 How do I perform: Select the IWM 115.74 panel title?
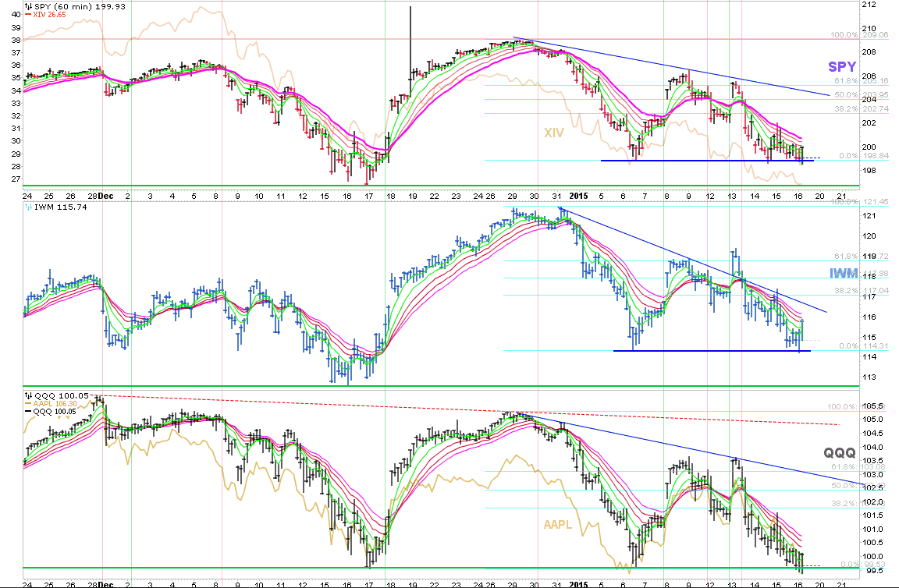coord(61,207)
